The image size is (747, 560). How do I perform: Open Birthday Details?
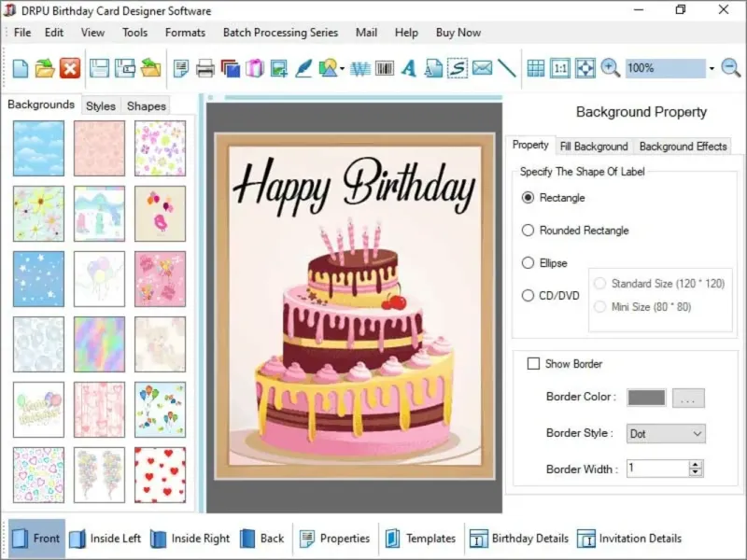(519, 539)
